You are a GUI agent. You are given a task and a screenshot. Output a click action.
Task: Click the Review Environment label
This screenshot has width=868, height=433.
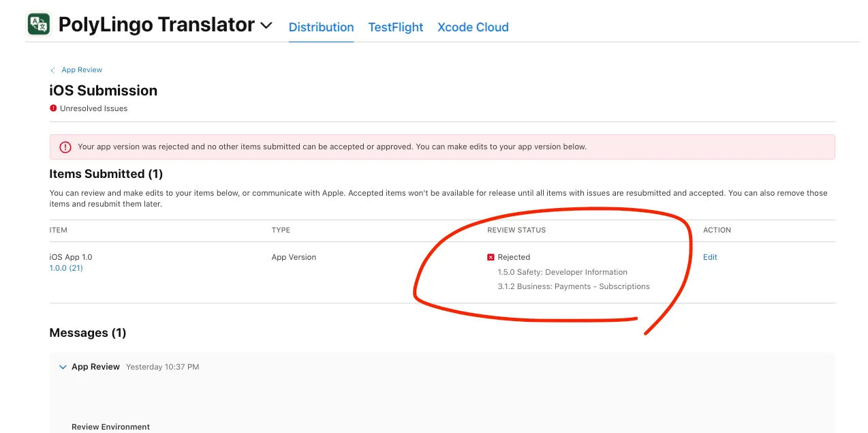(x=110, y=427)
